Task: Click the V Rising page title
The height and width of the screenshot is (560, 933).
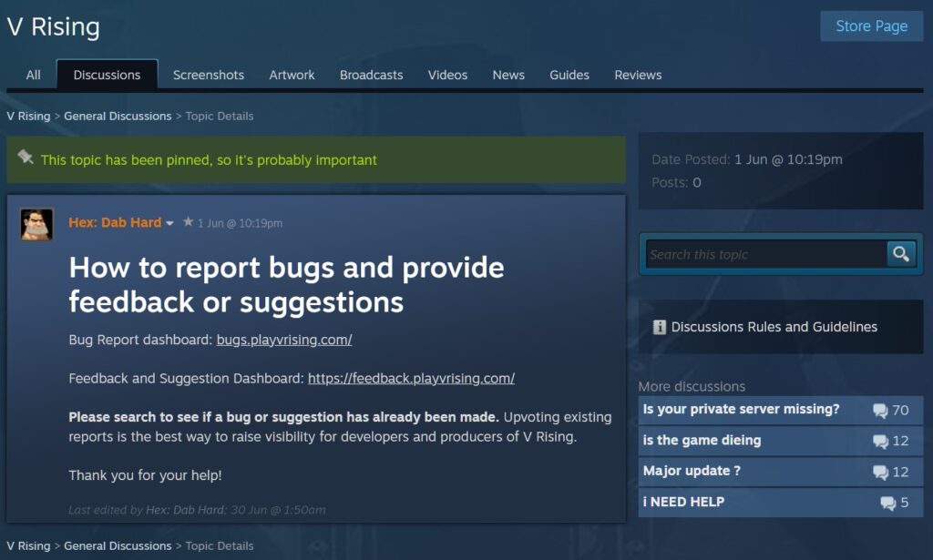Action: point(54,26)
